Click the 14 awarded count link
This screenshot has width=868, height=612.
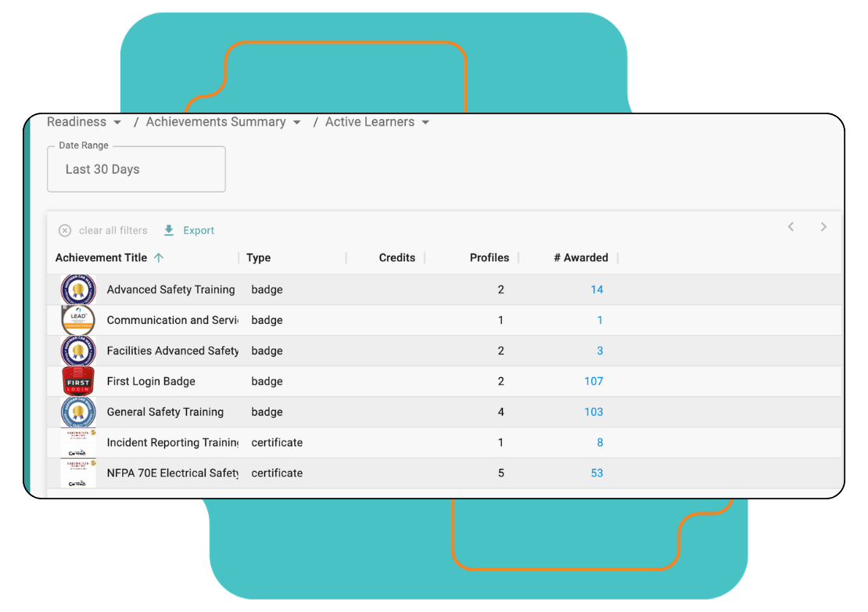597,290
